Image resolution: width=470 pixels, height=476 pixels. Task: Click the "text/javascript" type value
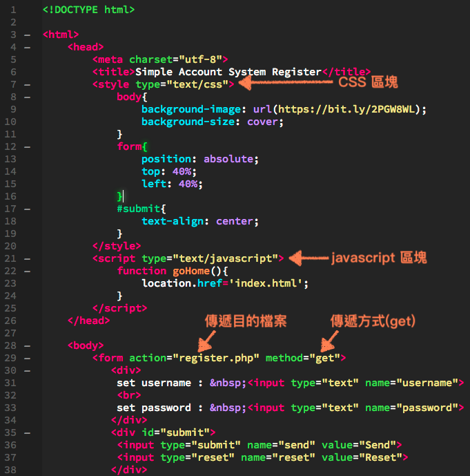click(x=225, y=258)
